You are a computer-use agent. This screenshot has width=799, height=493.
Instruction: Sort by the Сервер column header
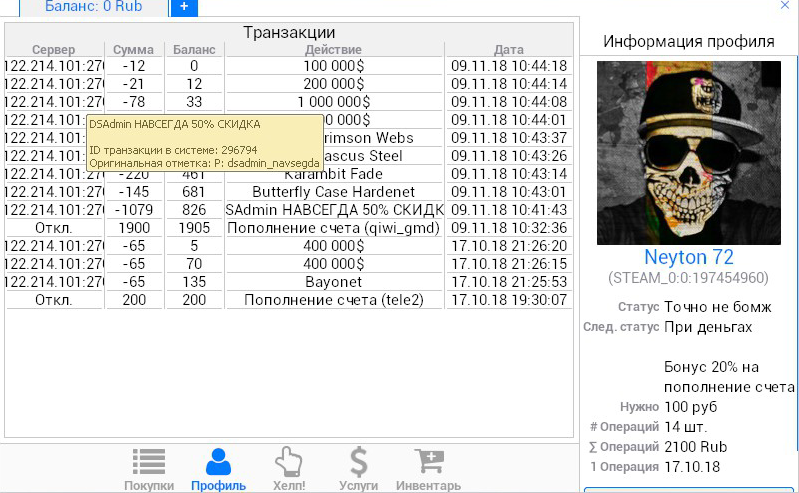pos(53,50)
